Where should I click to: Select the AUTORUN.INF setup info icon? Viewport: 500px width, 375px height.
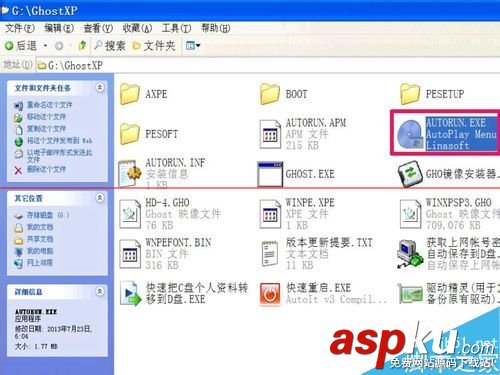(130, 173)
